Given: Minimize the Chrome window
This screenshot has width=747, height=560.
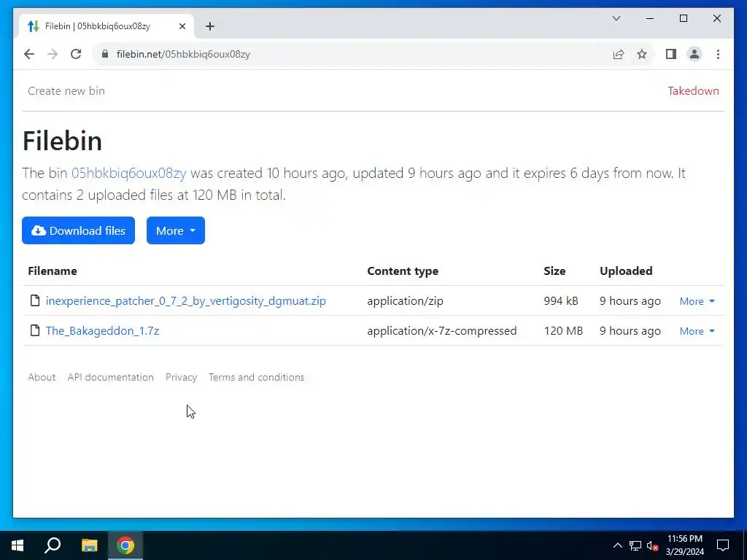Looking at the screenshot, I should pos(650,18).
